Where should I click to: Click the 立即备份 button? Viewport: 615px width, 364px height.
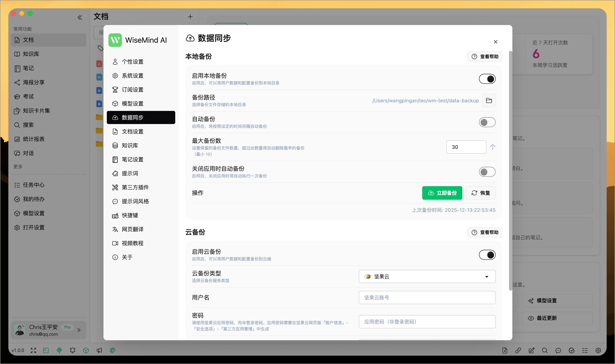click(x=442, y=193)
